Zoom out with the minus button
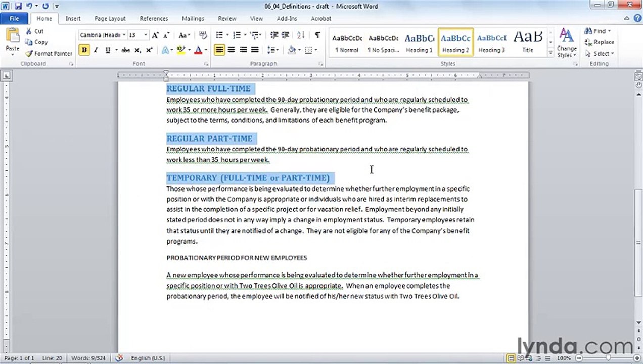This screenshot has height=364, width=643. (x=578, y=358)
